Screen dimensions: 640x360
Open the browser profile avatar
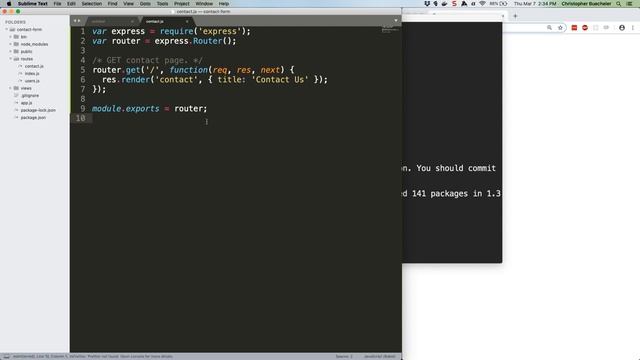tap(622, 28)
